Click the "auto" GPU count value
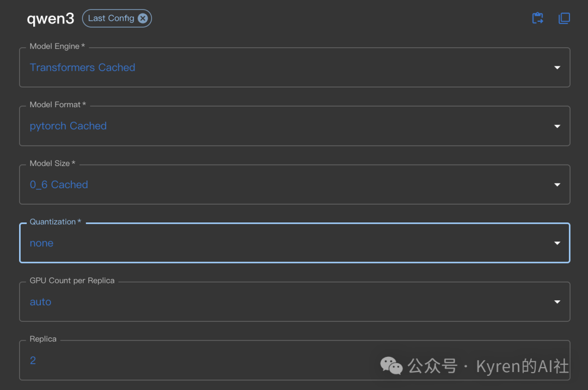588x390 pixels. [x=40, y=302]
